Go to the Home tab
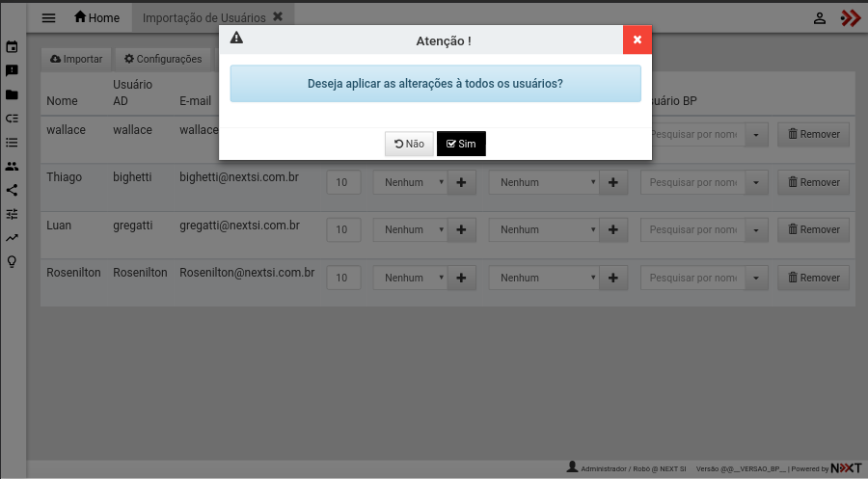 [x=97, y=17]
